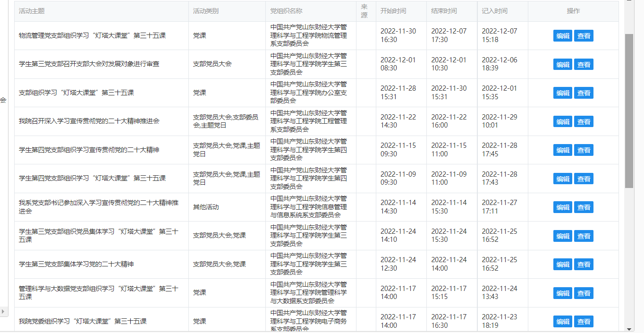Screen dimensions: 644x333
Task: Click 编辑 for the 办公室支部委员会 row
Action: [x=562, y=93]
